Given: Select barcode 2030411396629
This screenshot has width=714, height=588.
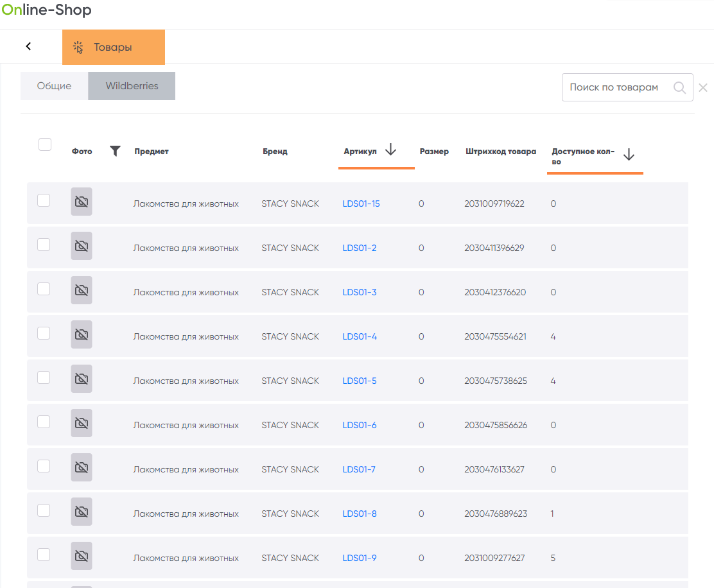Looking at the screenshot, I should tap(494, 248).
